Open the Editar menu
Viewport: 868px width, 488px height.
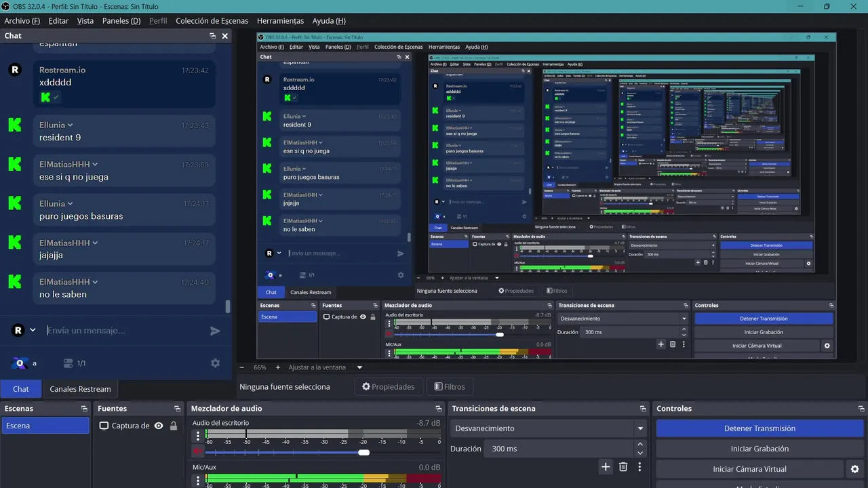(58, 21)
